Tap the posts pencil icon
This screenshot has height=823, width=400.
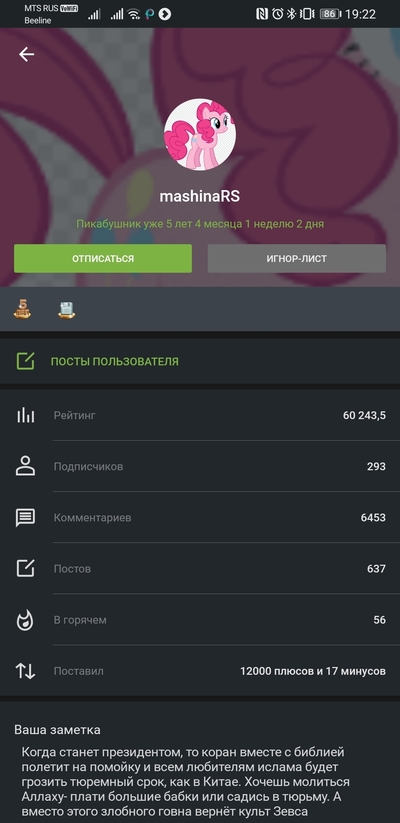(25, 568)
